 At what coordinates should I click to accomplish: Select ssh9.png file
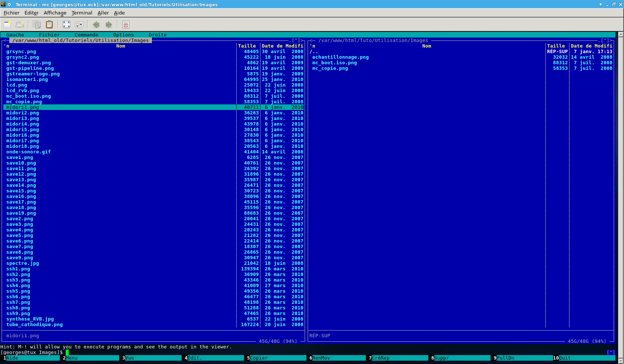coord(18,313)
